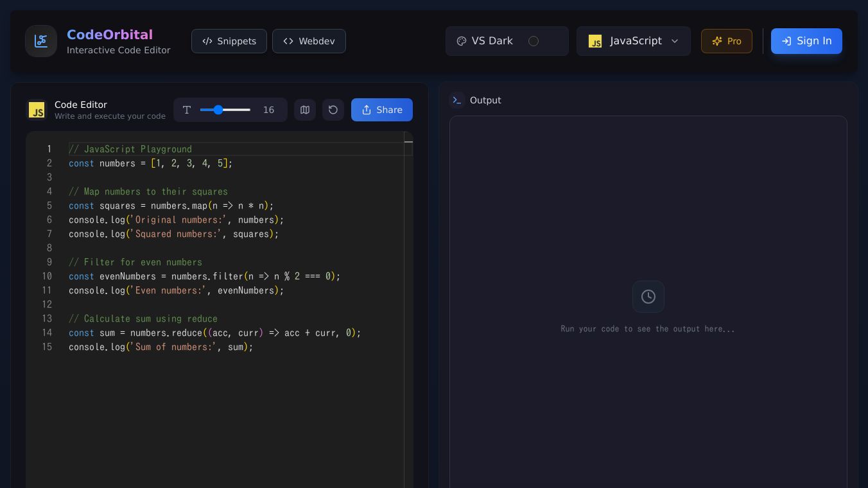Click the JS badge beside Code Editor
This screenshot has height=488, width=868.
click(x=37, y=110)
